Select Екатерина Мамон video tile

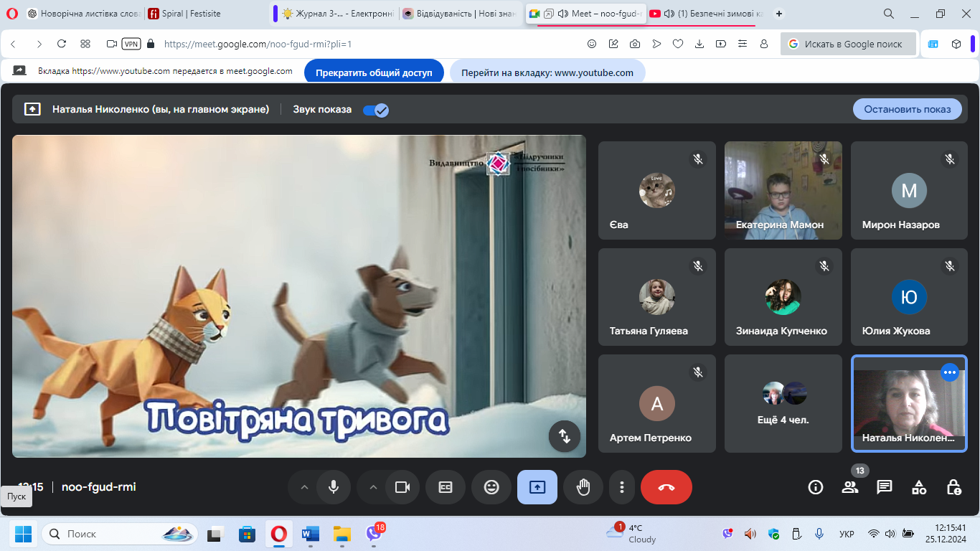coord(783,190)
